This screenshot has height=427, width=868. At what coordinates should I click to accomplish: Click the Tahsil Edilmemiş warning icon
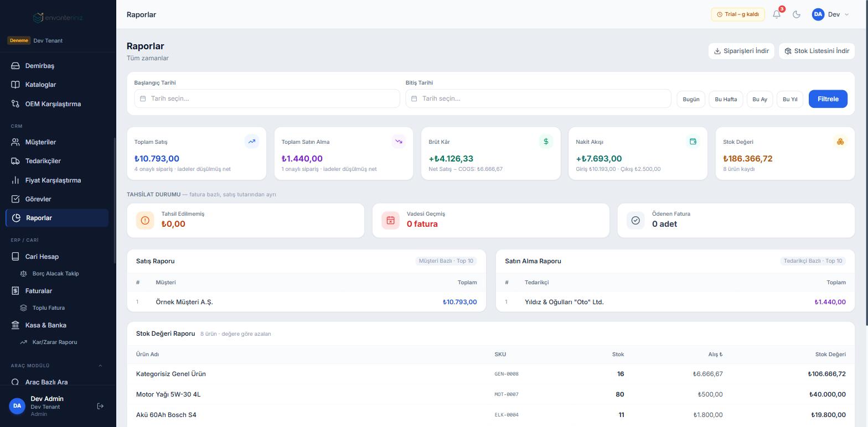click(145, 220)
